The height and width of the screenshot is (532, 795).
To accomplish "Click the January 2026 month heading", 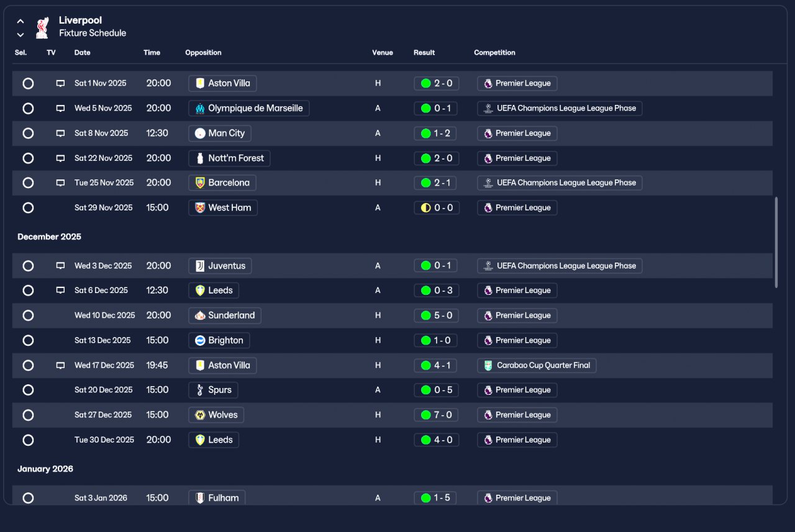I will click(x=45, y=469).
